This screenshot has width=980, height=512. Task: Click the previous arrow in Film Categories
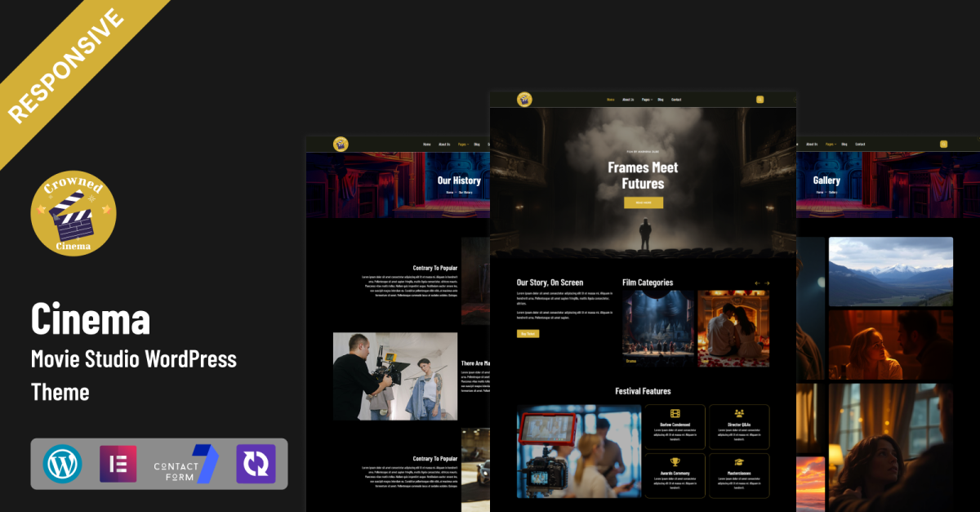pyautogui.click(x=757, y=283)
